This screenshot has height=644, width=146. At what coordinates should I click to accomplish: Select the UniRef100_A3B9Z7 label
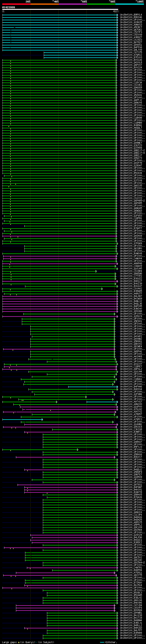(x=131, y=37)
